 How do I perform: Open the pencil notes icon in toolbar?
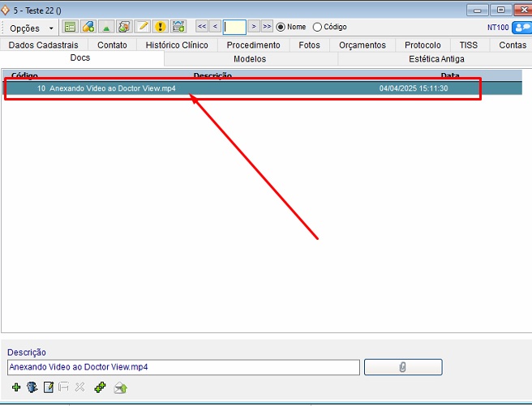tap(142, 27)
